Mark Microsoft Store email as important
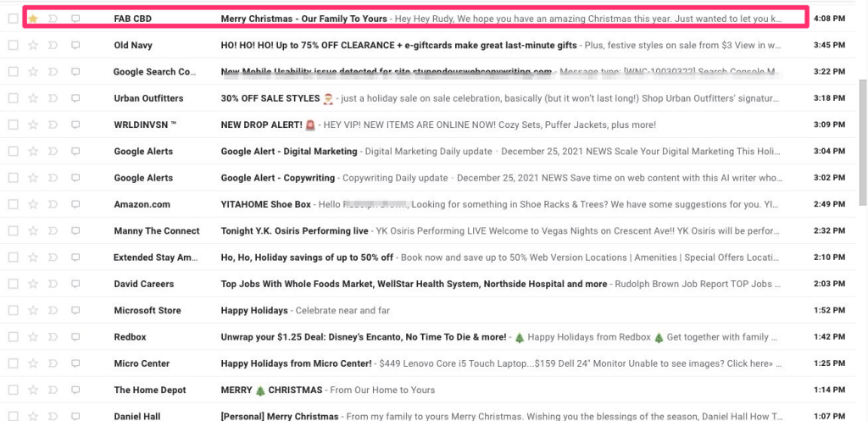 click(53, 311)
